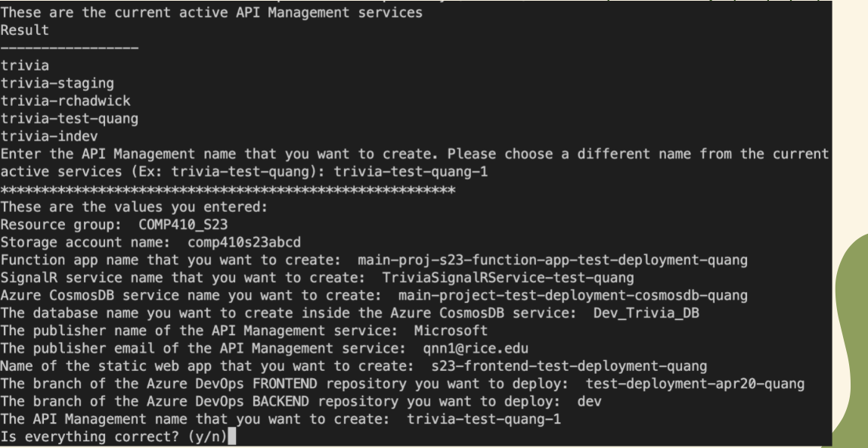Click the row of asterisks separator
868x448 pixels.
pos(228,191)
